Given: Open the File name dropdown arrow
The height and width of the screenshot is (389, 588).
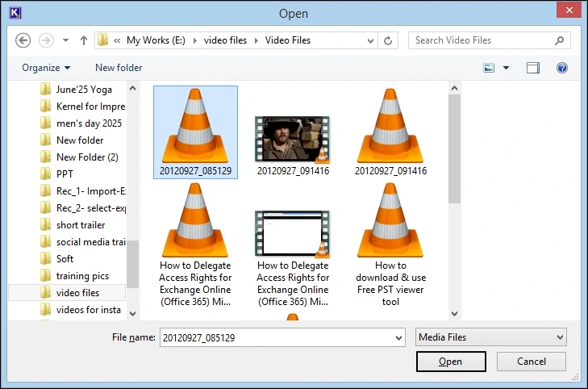Looking at the screenshot, I should click(x=398, y=337).
